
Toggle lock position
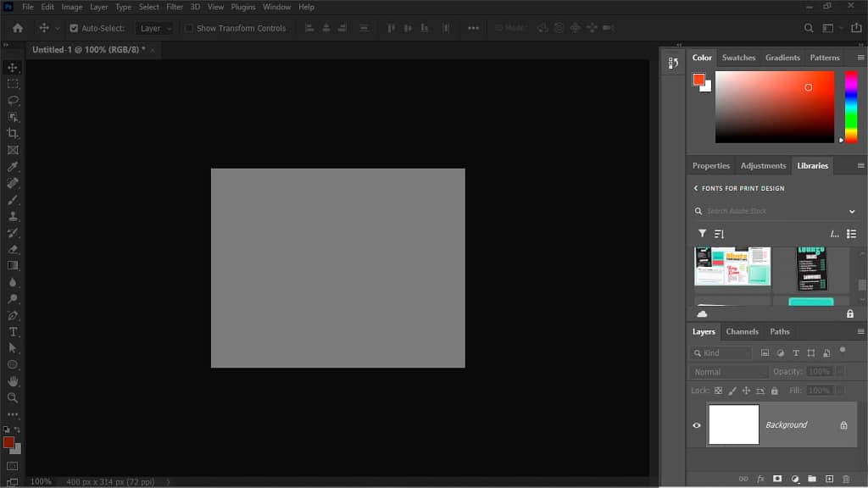click(746, 391)
